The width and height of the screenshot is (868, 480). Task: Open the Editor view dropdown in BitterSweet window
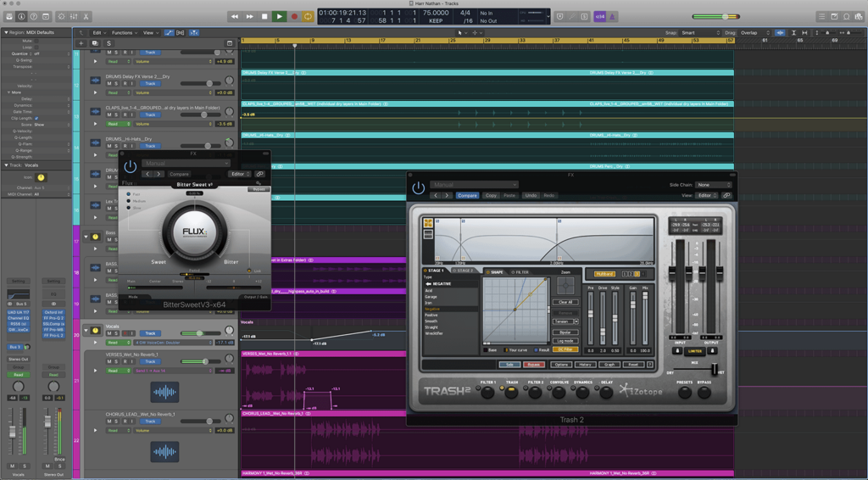coord(240,174)
